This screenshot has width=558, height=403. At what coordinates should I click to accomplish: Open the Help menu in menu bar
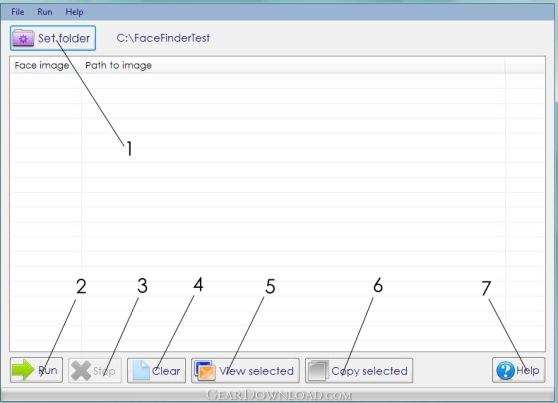[74, 12]
